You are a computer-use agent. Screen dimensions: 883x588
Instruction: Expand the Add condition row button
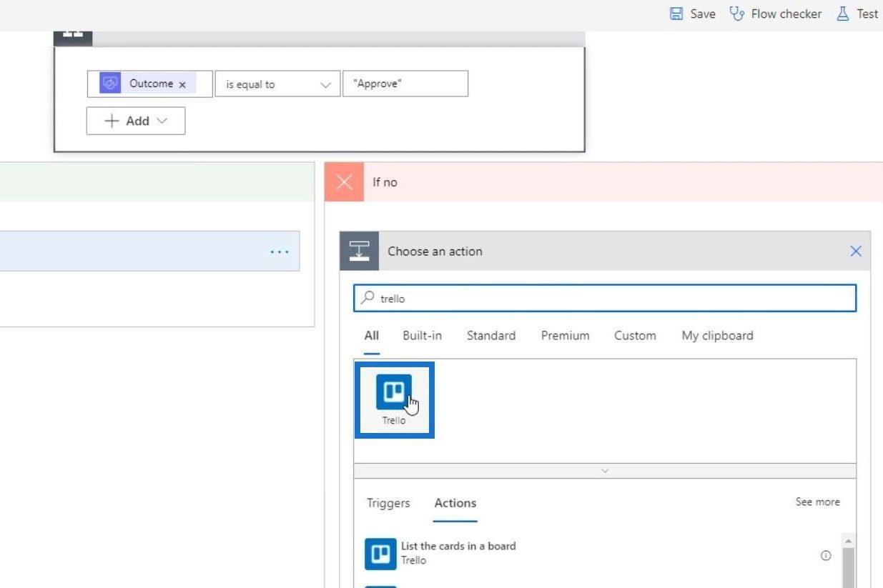tap(136, 121)
